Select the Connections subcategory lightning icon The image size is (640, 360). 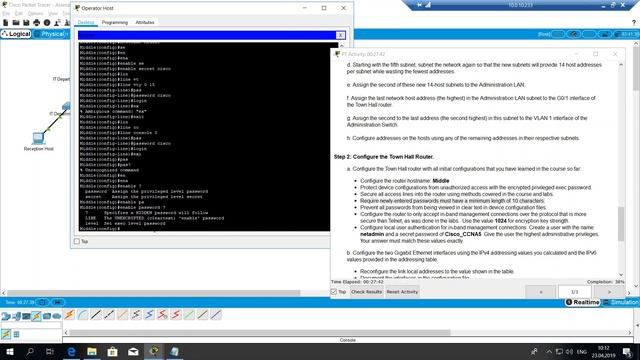point(6,334)
